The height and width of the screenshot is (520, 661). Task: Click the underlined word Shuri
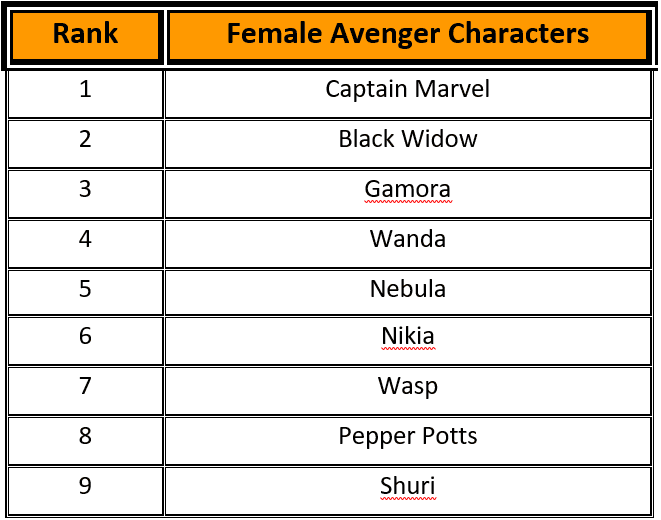coord(408,486)
